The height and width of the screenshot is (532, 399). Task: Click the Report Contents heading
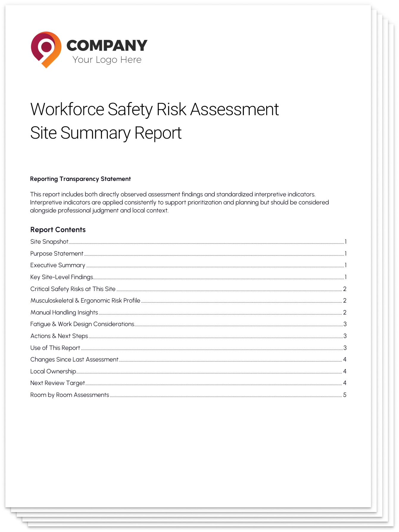pyautogui.click(x=58, y=230)
